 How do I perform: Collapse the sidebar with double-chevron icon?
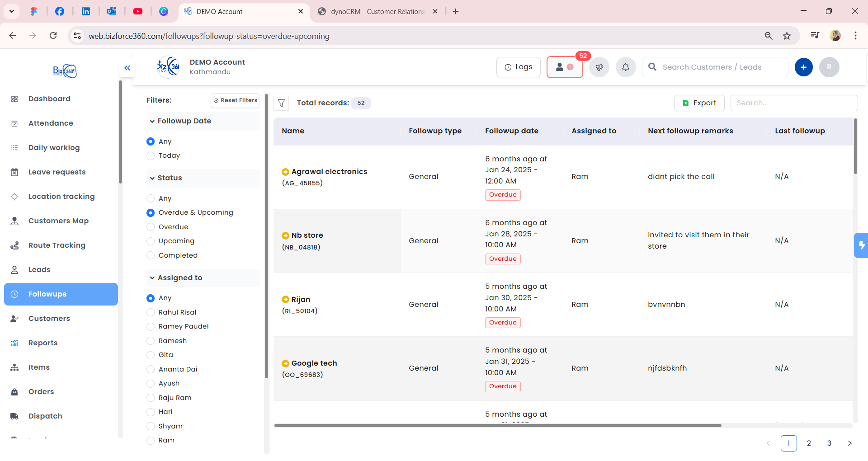tap(127, 68)
